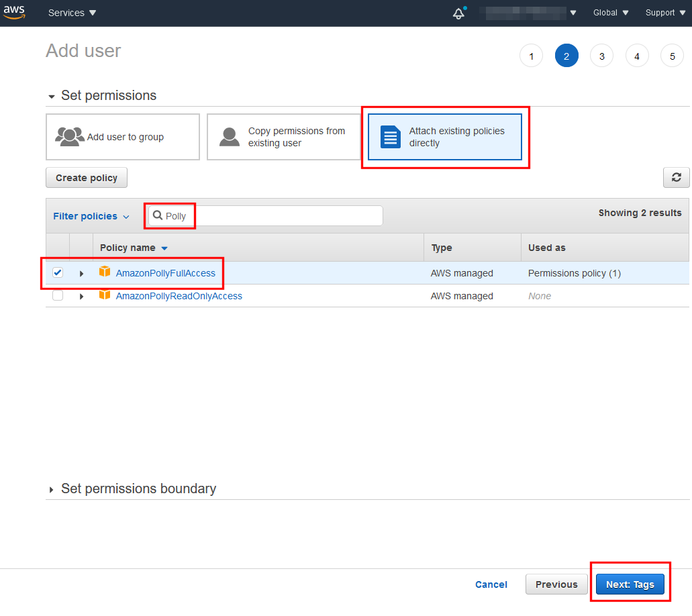This screenshot has width=692, height=616.
Task: Click the AWS home logo
Action: pyautogui.click(x=14, y=12)
